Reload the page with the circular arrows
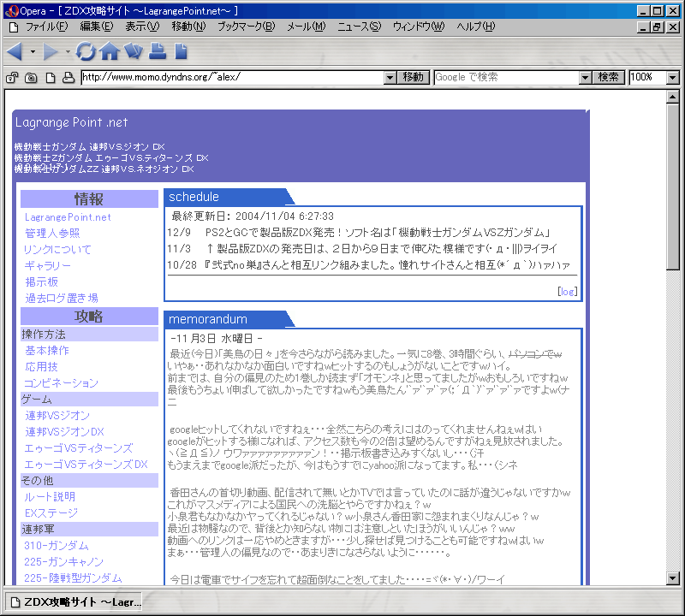This screenshot has height=616, width=685. click(86, 51)
